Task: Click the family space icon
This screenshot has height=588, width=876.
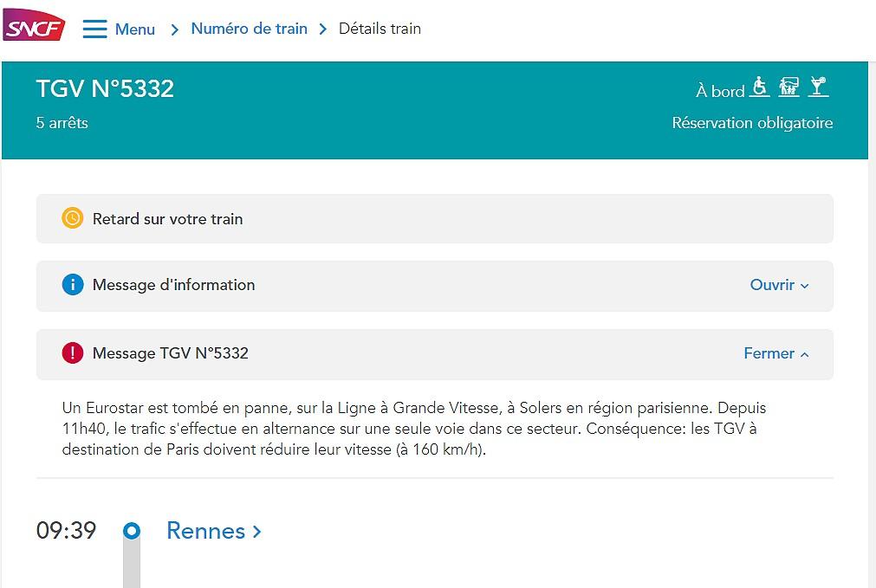Action: [x=788, y=87]
